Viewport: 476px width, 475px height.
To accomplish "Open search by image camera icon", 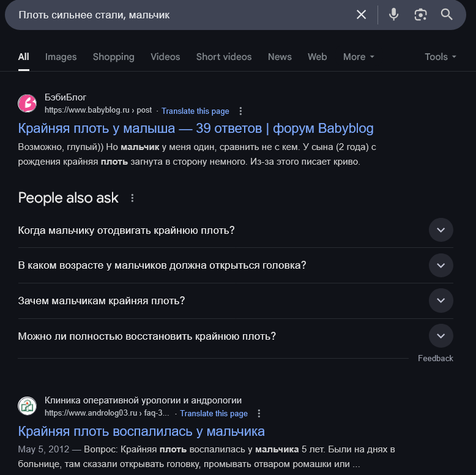I will [x=420, y=15].
